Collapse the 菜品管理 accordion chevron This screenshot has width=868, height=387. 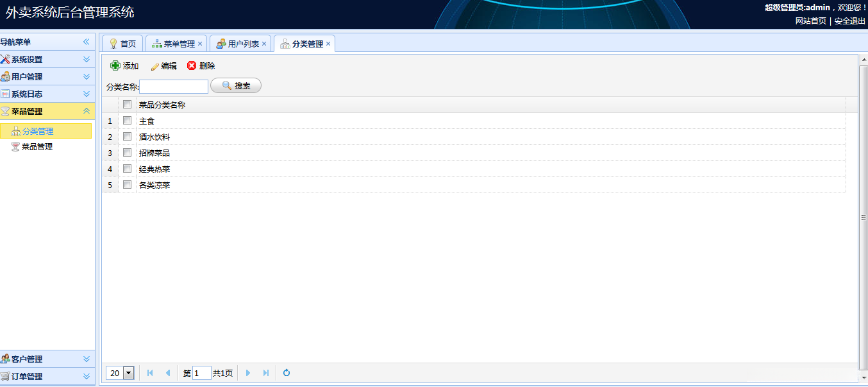(x=86, y=111)
